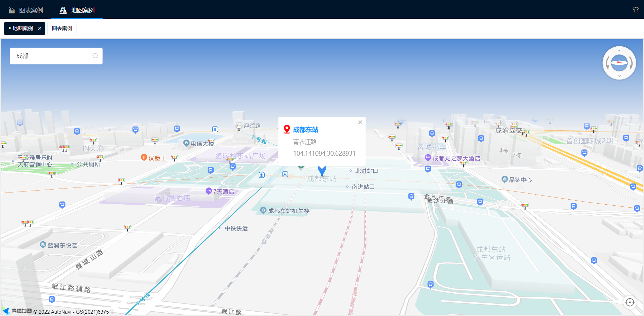Rotate map clockwise with right compass arc

[x=631, y=63]
